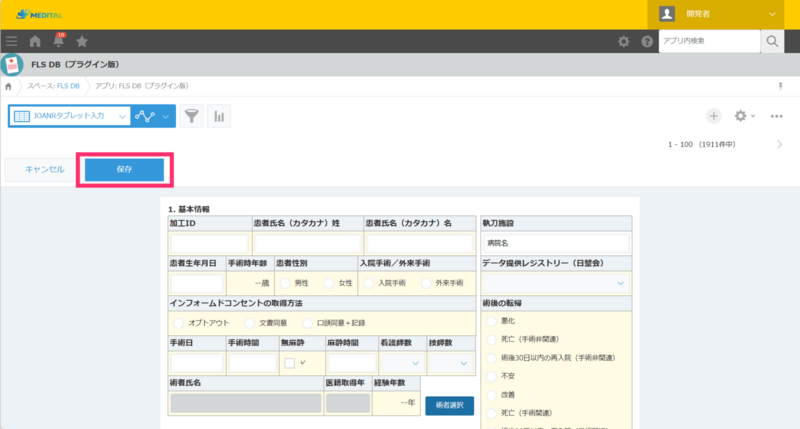Select 入院手術 radio button
Screen dimensions: 800x429
[x=369, y=283]
